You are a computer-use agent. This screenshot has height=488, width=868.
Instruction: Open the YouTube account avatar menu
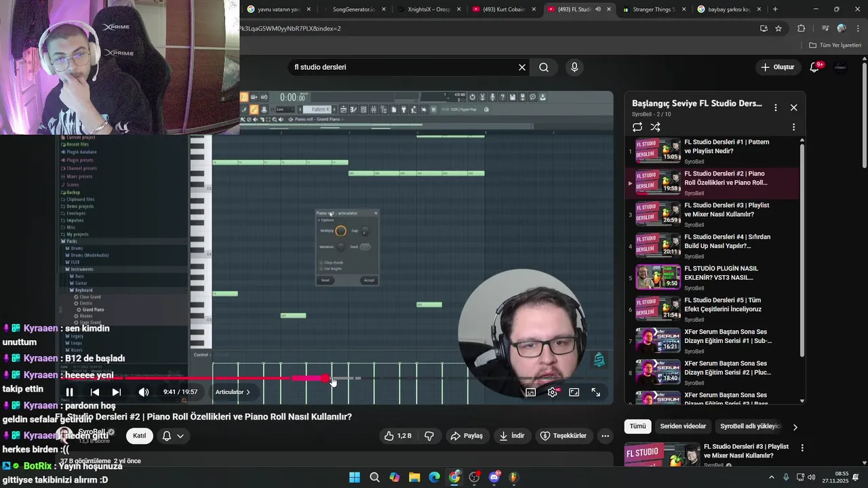841,67
